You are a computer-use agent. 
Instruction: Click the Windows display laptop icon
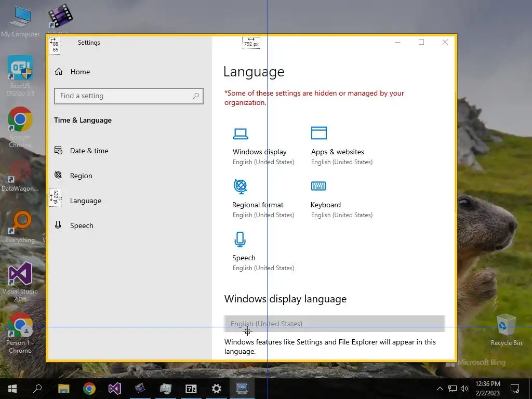[241, 134]
